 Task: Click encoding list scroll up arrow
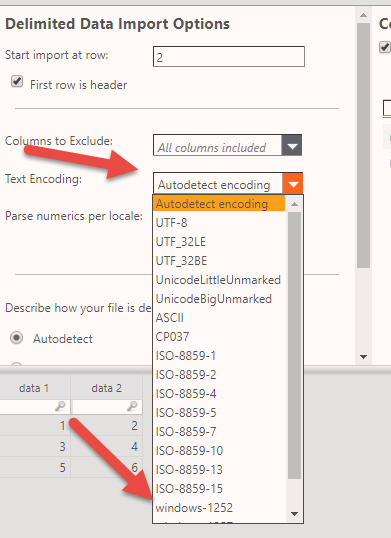pos(294,204)
